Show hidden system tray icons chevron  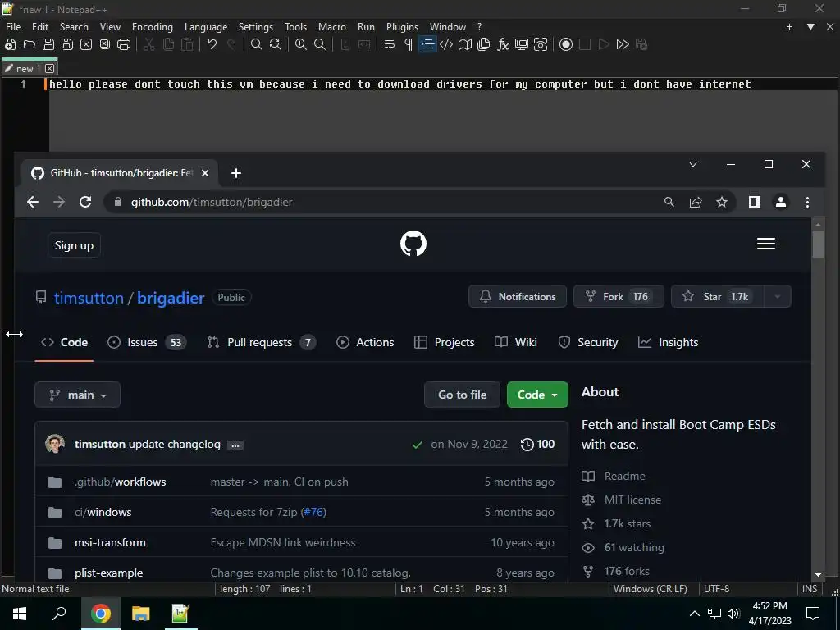point(694,614)
